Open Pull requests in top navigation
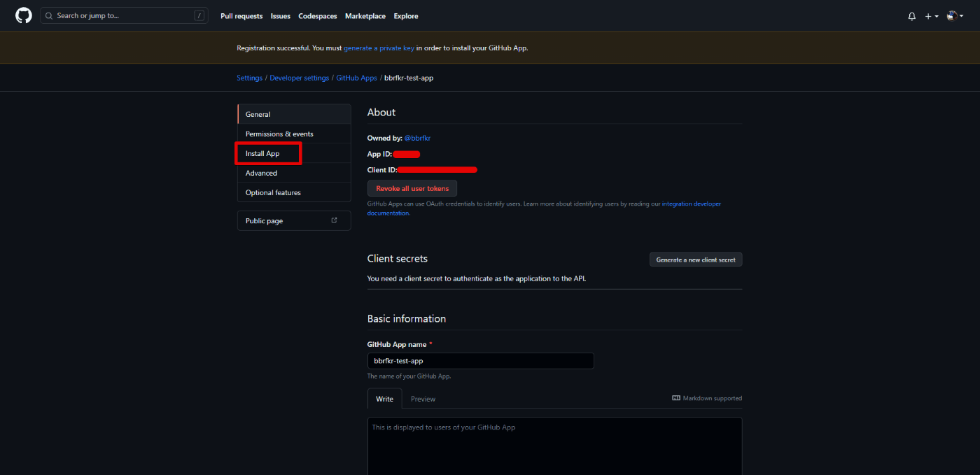 [241, 16]
